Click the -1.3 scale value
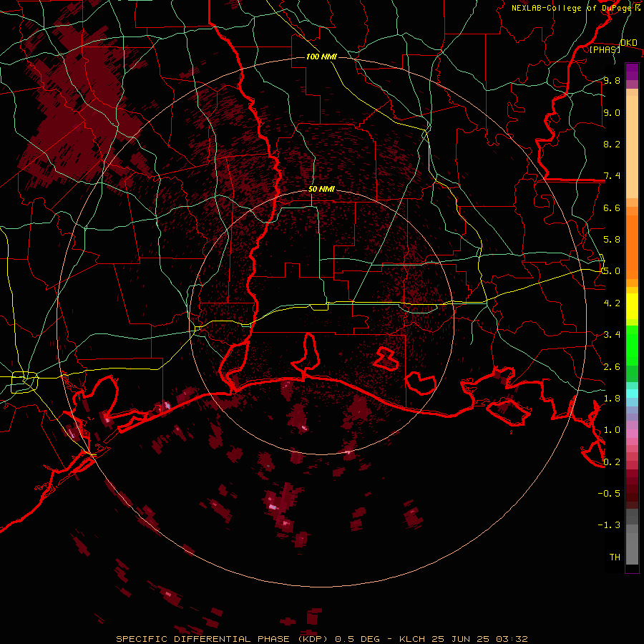The height and width of the screenshot is (644, 644). click(x=609, y=525)
